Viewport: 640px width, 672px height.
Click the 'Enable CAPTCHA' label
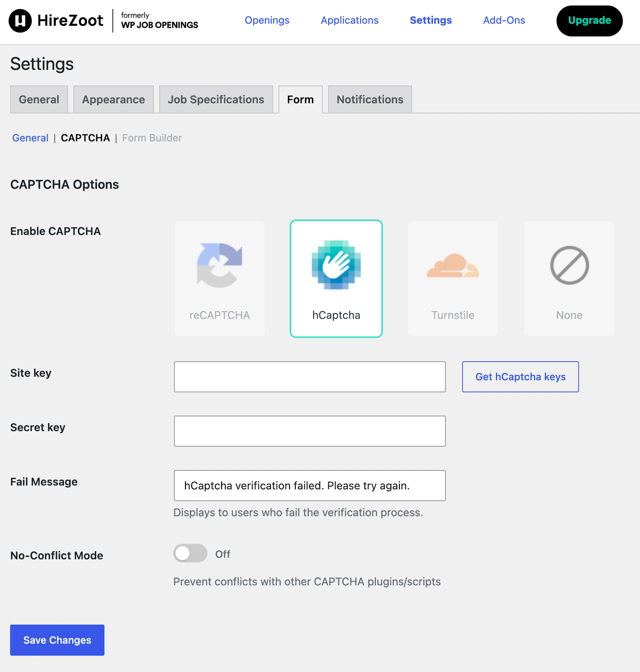pos(55,231)
